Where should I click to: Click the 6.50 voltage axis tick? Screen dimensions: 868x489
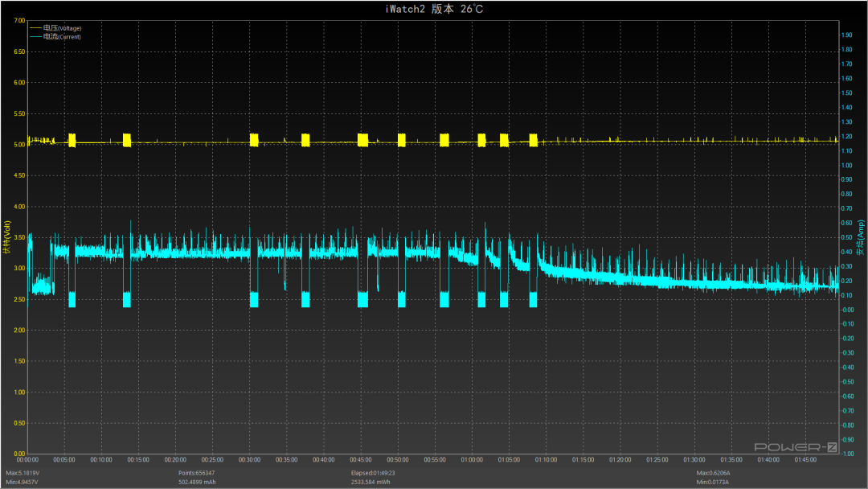pos(19,51)
